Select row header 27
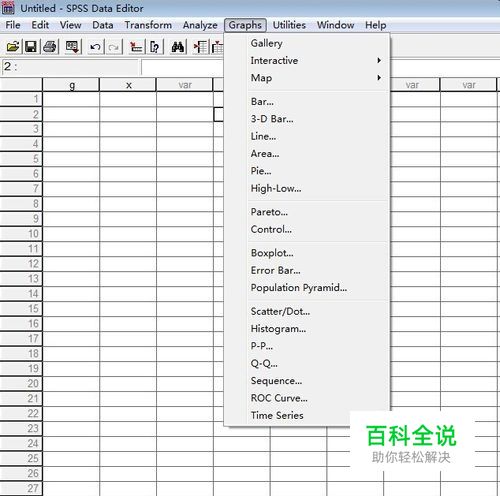Viewport: 500px width, 496px height. (21, 489)
